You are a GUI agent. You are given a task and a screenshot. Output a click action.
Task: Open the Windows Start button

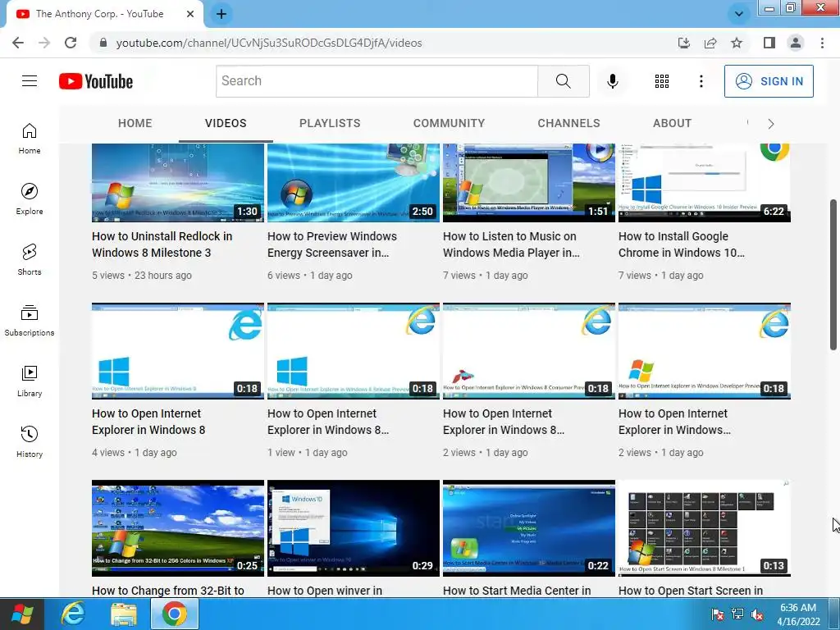(21, 614)
